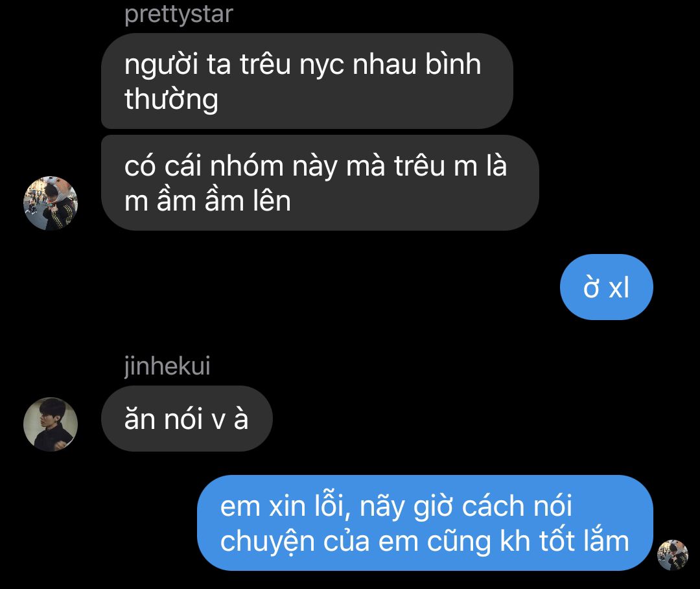Screen dimensions: 700x589
Task: Click the word "thường" in first message
Action: [x=171, y=100]
